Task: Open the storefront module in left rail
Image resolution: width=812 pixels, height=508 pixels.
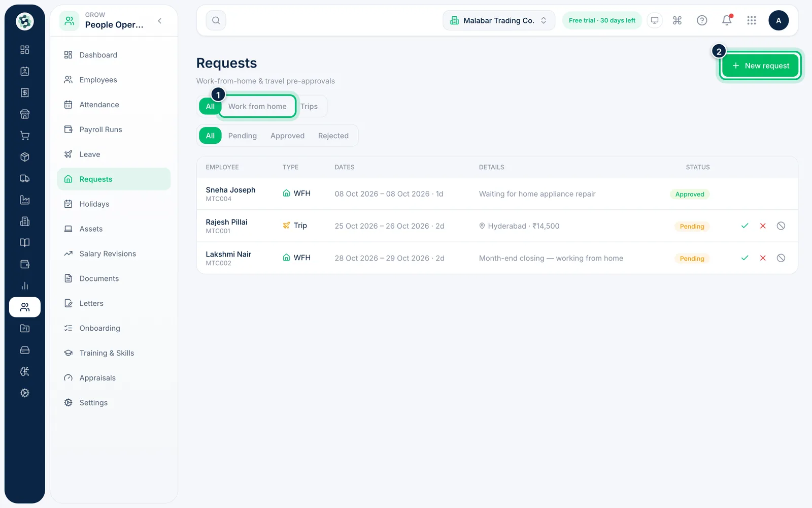Action: (x=25, y=114)
